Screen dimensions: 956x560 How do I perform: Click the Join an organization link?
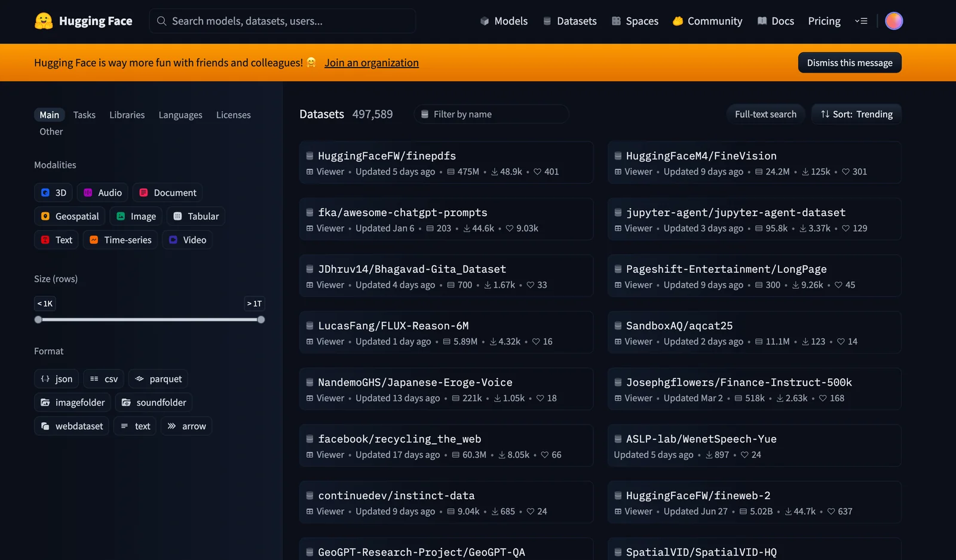[372, 63]
